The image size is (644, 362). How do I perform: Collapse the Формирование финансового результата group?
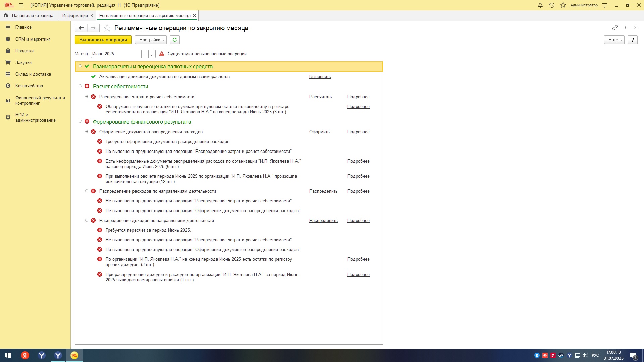80,121
